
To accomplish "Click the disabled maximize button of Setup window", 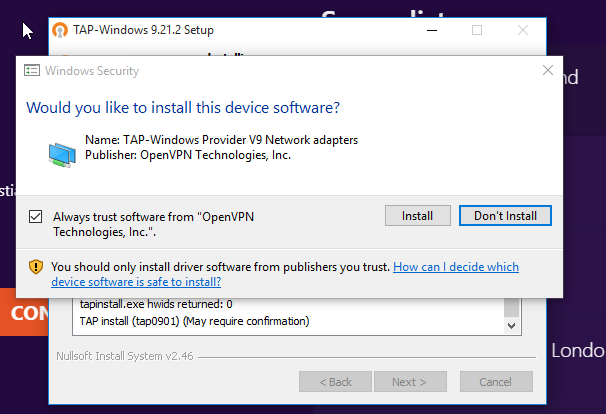I will coord(477,30).
